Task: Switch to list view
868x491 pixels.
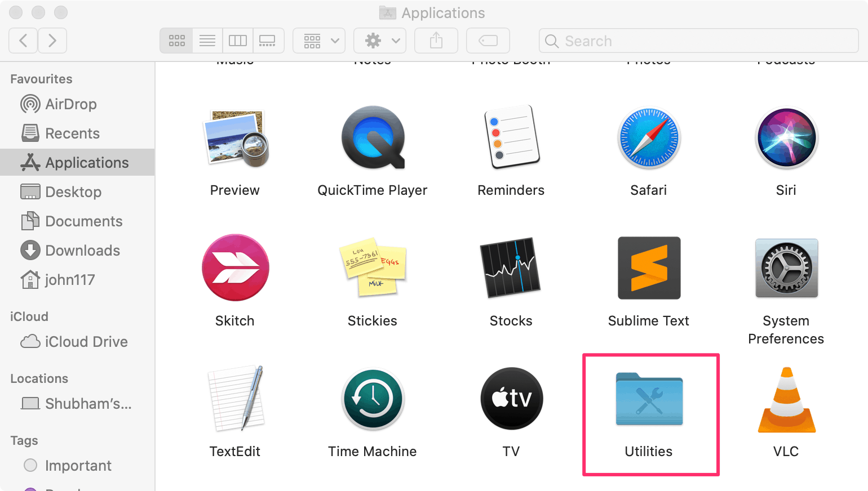Action: point(207,41)
